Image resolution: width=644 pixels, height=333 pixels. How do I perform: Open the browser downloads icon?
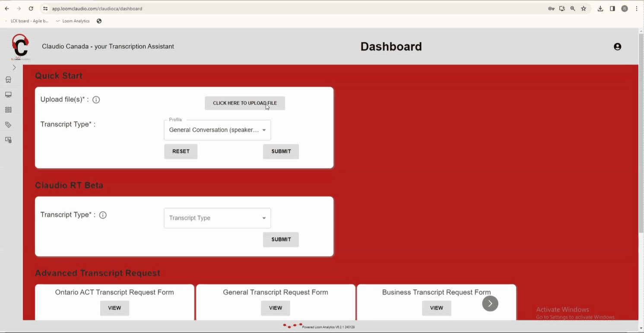pyautogui.click(x=600, y=9)
